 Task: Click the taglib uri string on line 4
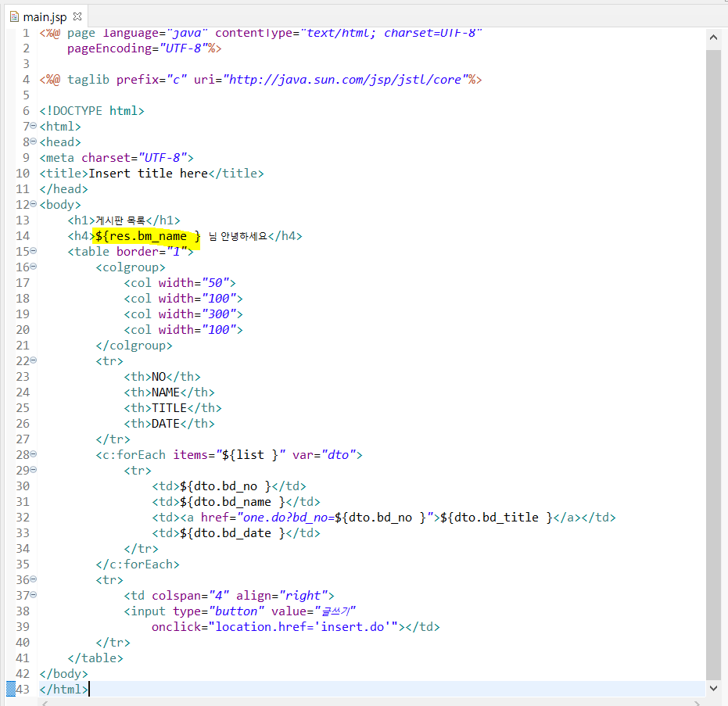coord(346,80)
